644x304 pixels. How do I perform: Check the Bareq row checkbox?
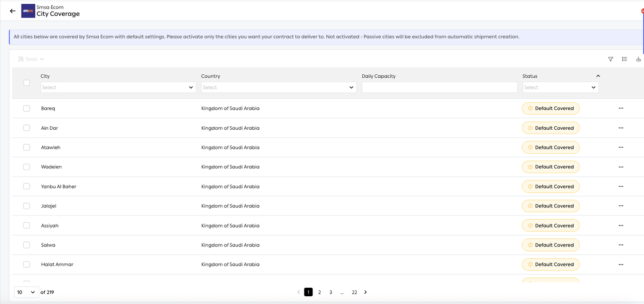pos(27,108)
